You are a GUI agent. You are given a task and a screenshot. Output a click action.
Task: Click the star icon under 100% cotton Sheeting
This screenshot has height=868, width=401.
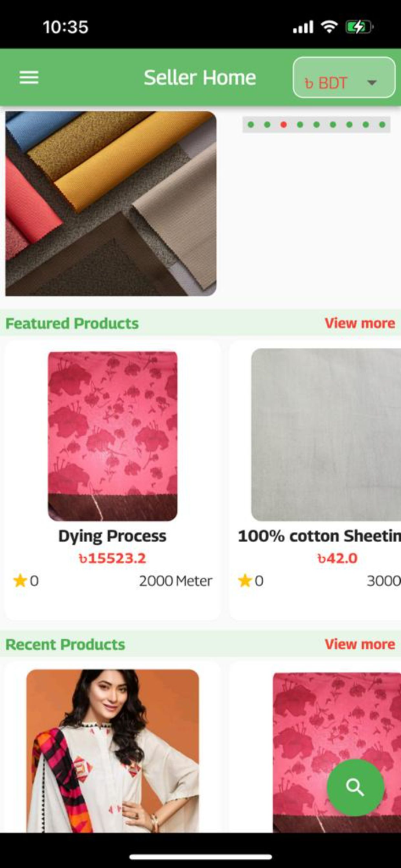pos(245,581)
